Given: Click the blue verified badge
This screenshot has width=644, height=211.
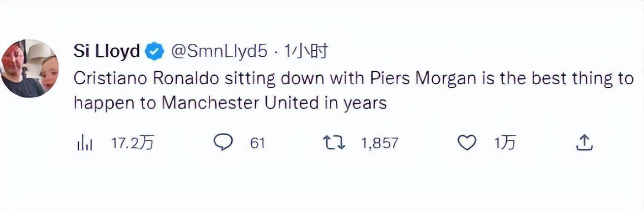Looking at the screenshot, I should coord(156,52).
